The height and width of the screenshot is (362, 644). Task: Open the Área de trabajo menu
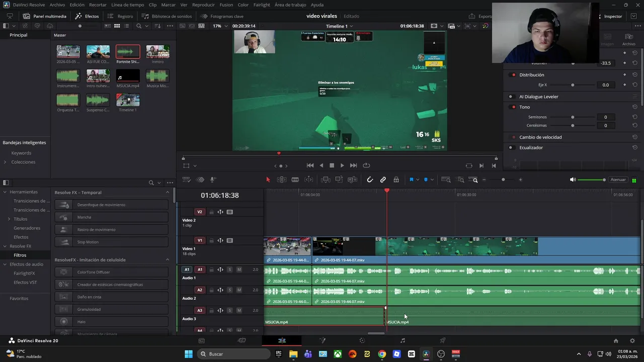point(290,5)
